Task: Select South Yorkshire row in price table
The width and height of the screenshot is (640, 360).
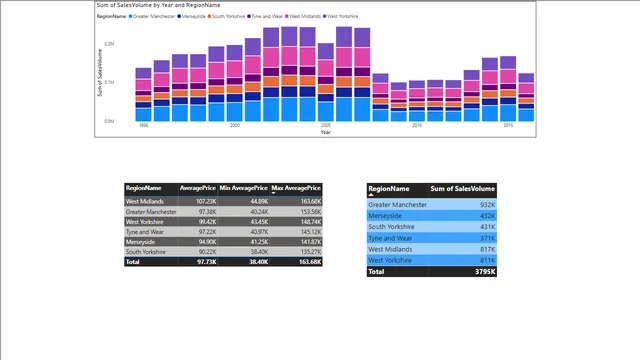Action: (x=223, y=252)
